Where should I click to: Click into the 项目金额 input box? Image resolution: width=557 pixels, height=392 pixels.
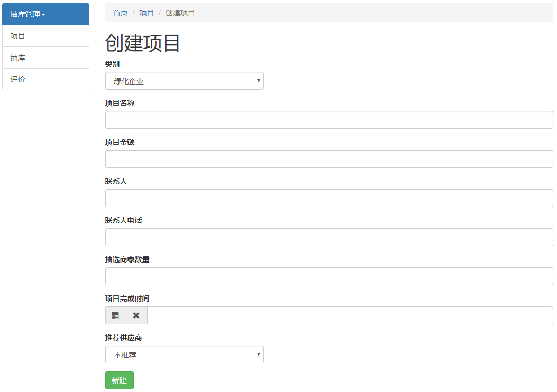point(328,159)
